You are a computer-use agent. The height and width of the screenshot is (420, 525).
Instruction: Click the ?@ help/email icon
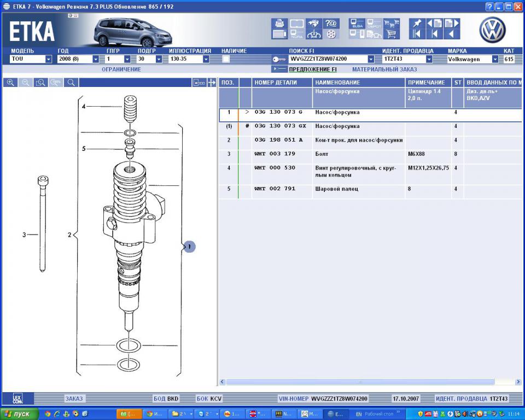pyautogui.click(x=331, y=24)
